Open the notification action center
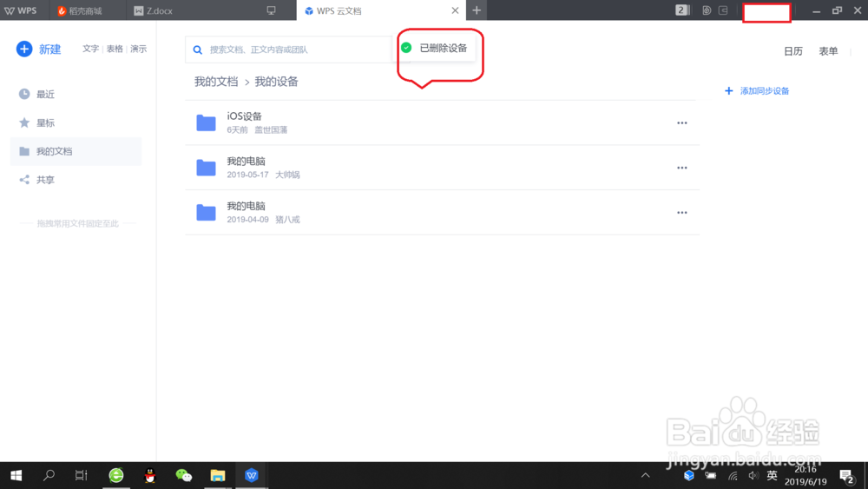Viewport: 868px width, 489px height. tap(846, 476)
